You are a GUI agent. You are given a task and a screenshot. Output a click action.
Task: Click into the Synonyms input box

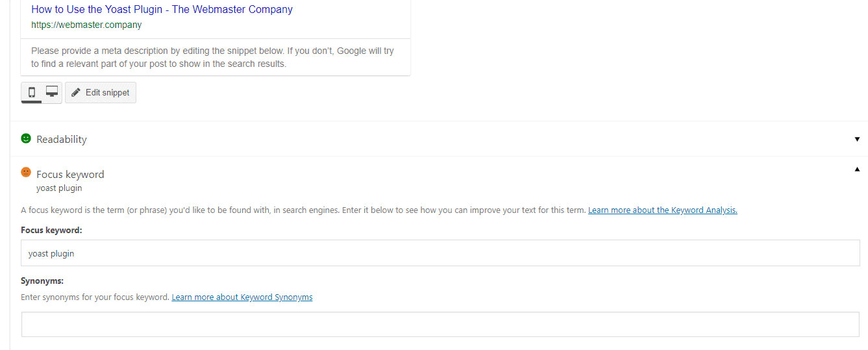440,325
